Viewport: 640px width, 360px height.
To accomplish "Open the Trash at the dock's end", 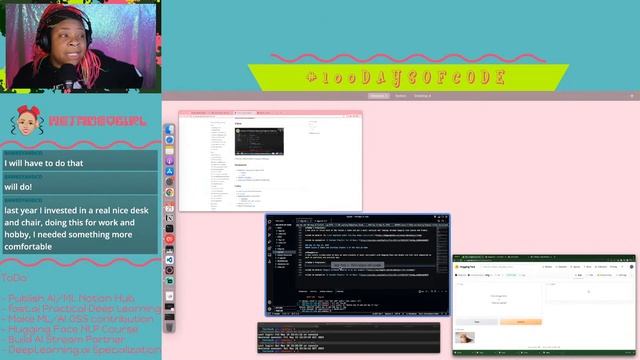I will tap(169, 327).
